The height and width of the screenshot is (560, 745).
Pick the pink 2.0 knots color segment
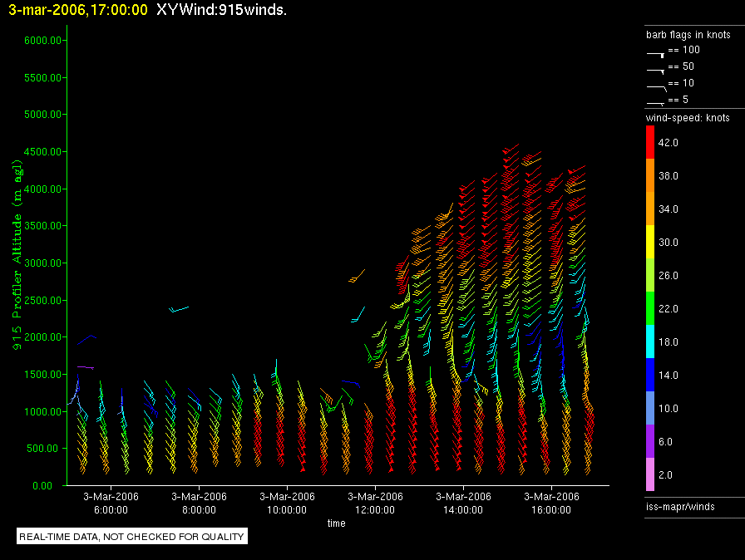tap(651, 474)
